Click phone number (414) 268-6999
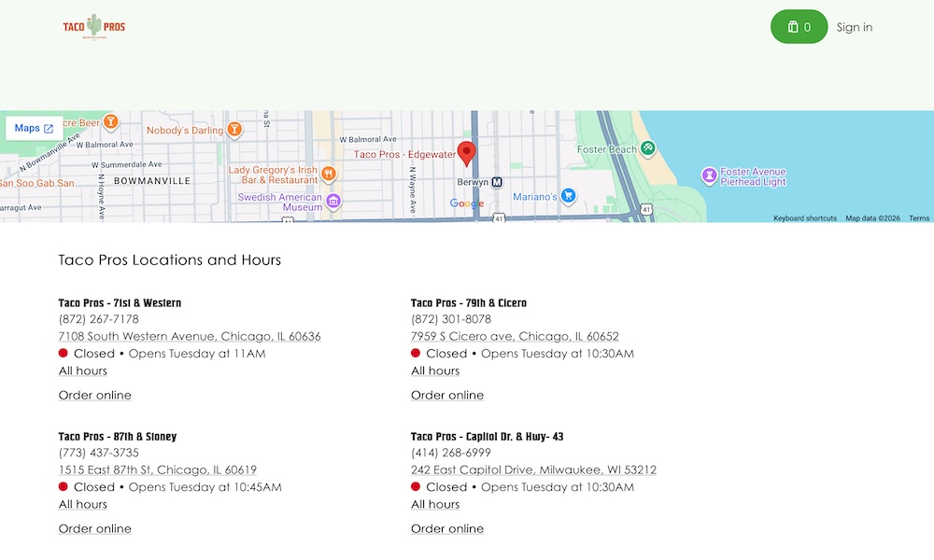 point(451,453)
